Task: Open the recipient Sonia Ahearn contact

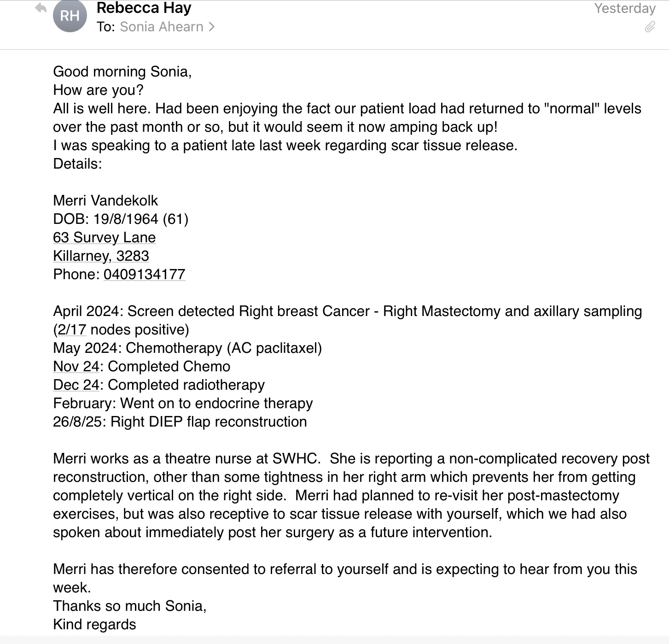Action: click(x=162, y=27)
